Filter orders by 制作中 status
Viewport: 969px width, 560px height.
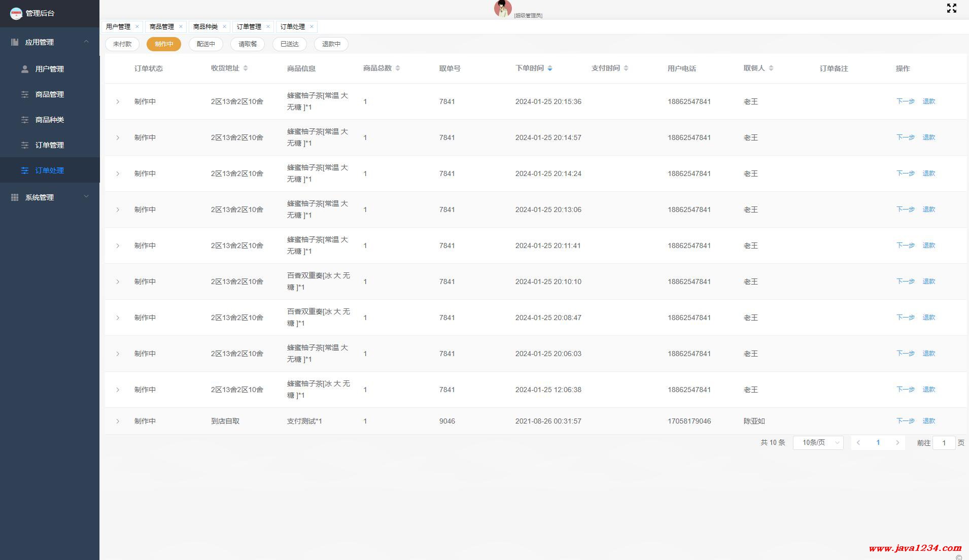[164, 44]
